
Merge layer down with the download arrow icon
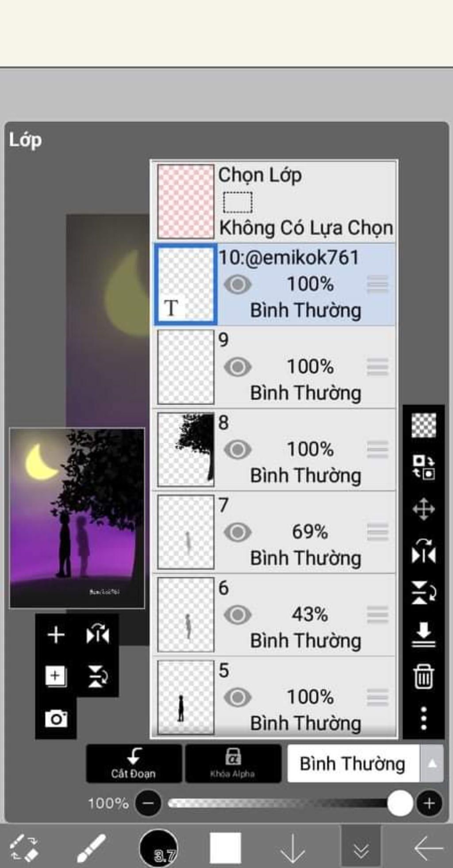click(423, 634)
